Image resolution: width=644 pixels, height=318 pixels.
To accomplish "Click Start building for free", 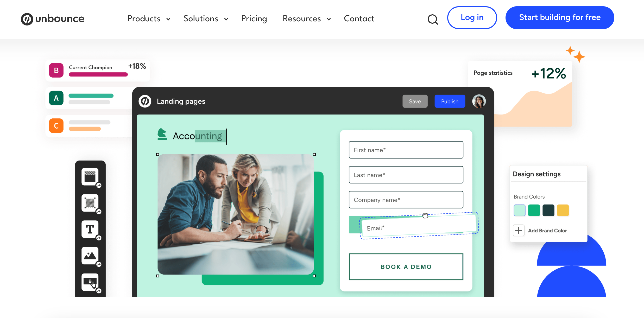I will 560,18.
